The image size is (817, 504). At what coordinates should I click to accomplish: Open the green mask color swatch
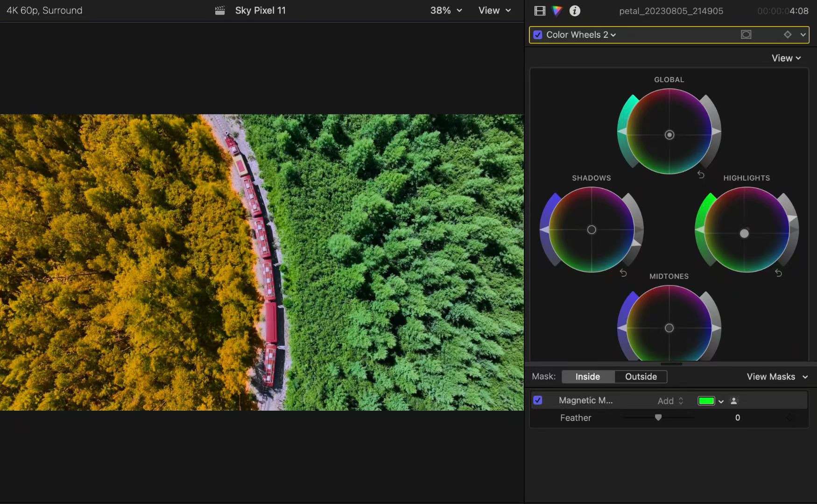pyautogui.click(x=706, y=401)
